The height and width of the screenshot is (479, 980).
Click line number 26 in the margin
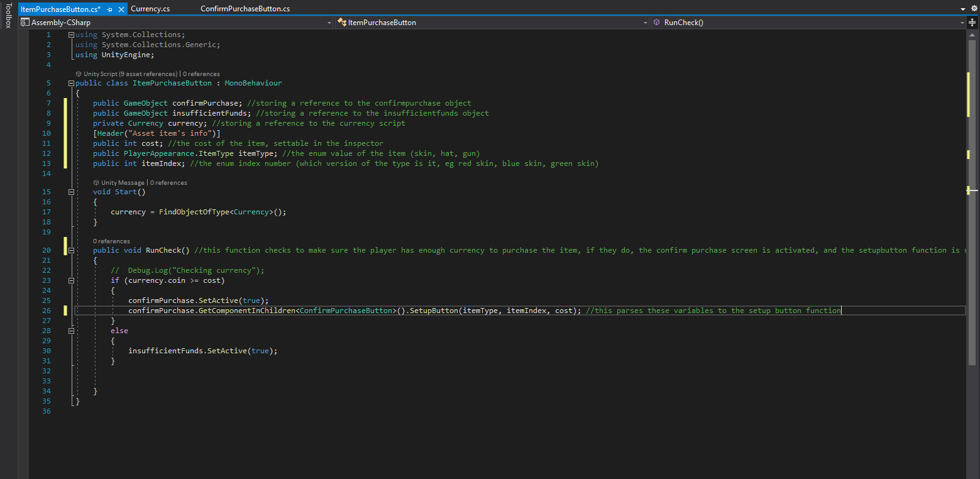point(46,311)
